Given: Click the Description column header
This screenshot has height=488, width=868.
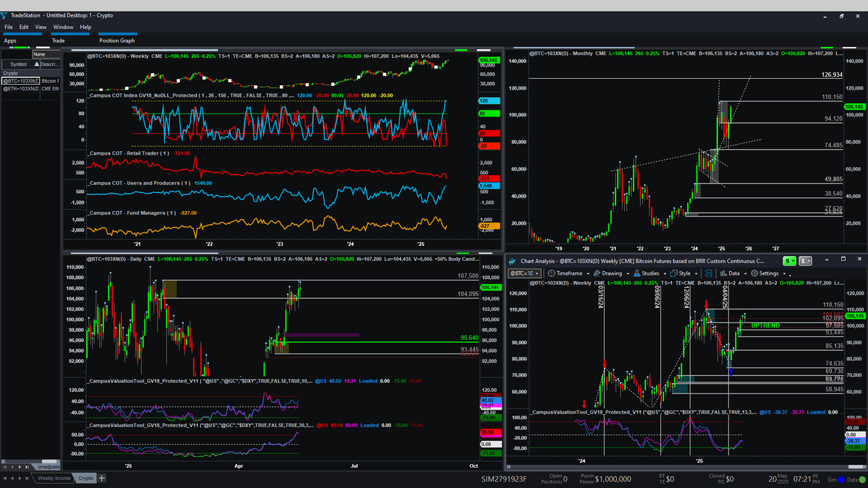Looking at the screenshot, I should point(50,64).
